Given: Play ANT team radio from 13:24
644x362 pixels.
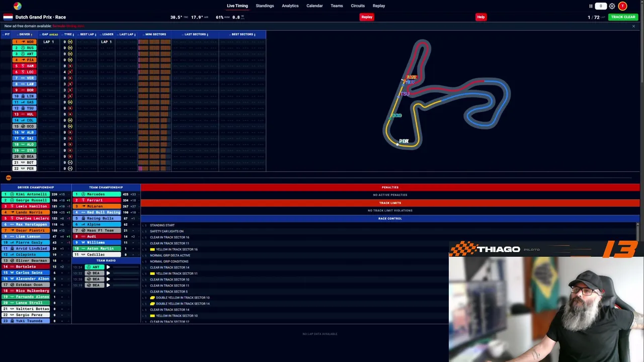Looking at the screenshot, I should pos(108,267).
